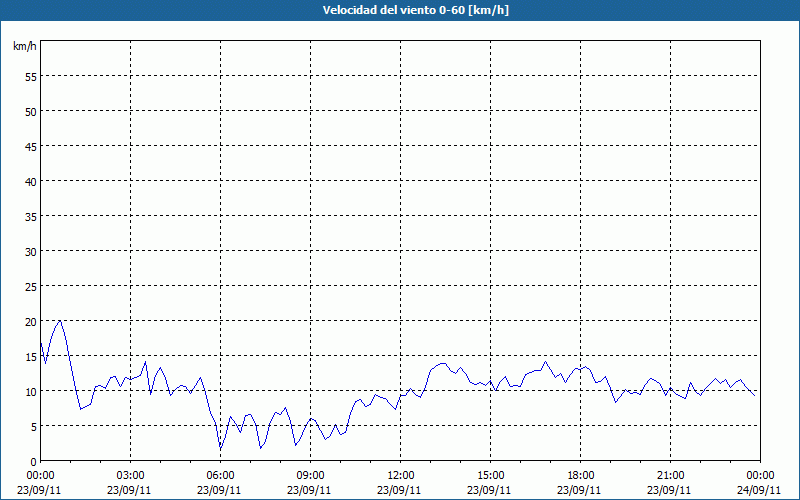
Task: Select the 5 label on the y-axis
Action: 34,427
